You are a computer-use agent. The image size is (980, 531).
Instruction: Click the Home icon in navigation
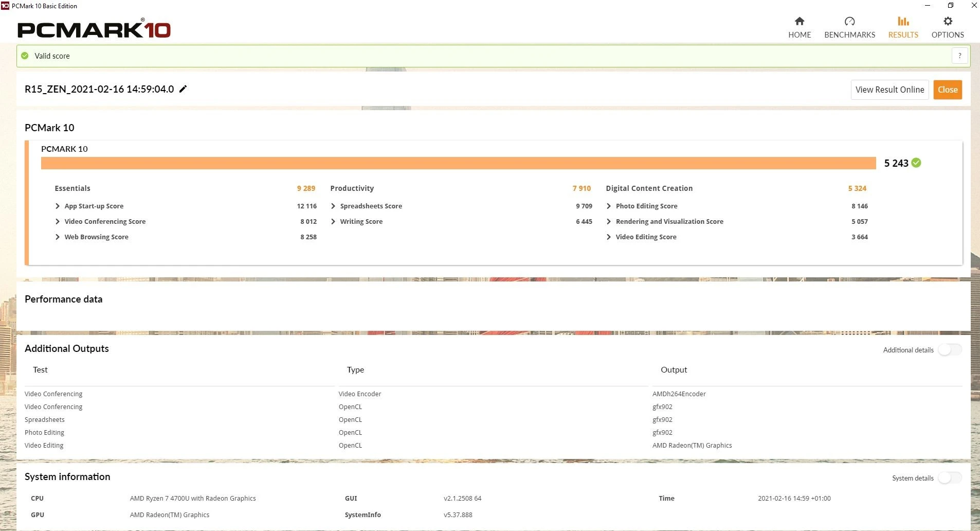tap(799, 21)
